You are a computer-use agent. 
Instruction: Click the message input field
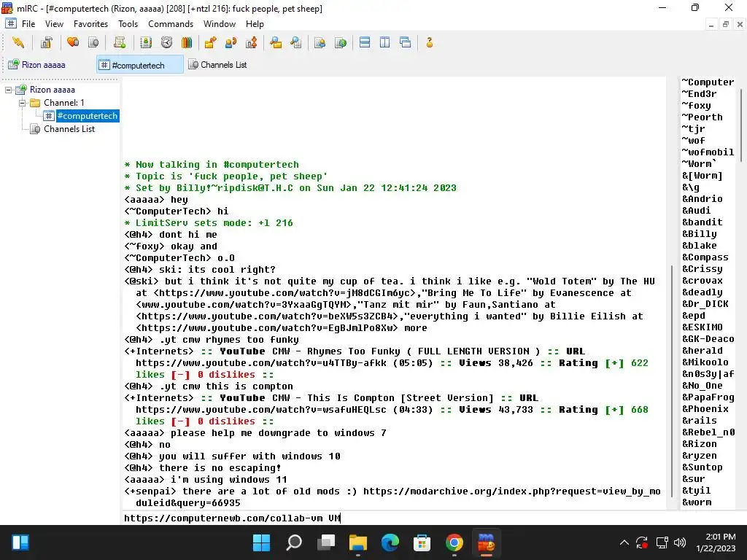pos(395,518)
